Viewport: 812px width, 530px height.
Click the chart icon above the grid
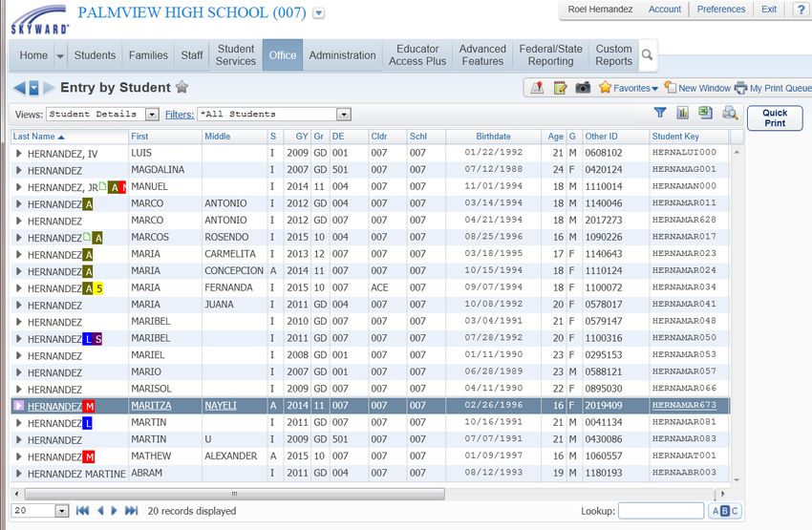tap(682, 113)
